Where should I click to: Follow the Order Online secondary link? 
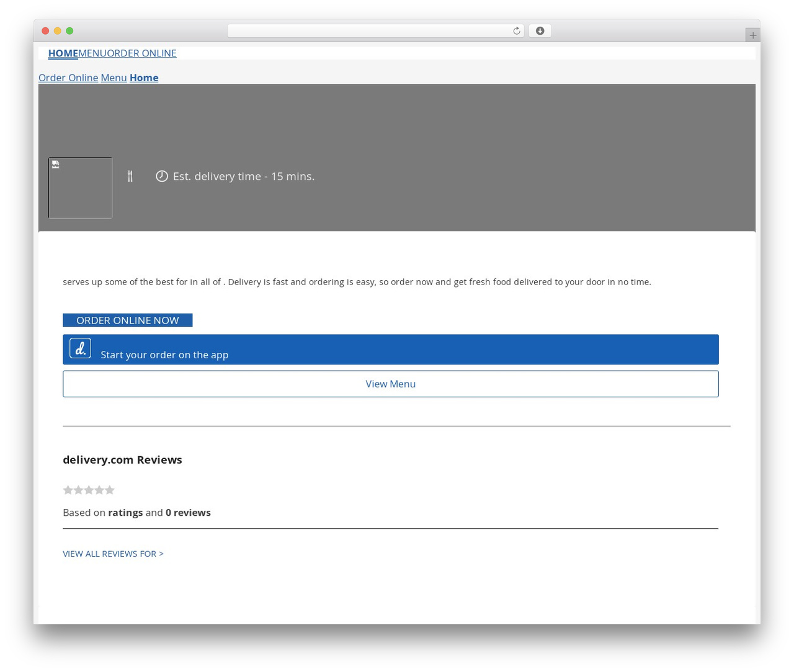(x=68, y=77)
